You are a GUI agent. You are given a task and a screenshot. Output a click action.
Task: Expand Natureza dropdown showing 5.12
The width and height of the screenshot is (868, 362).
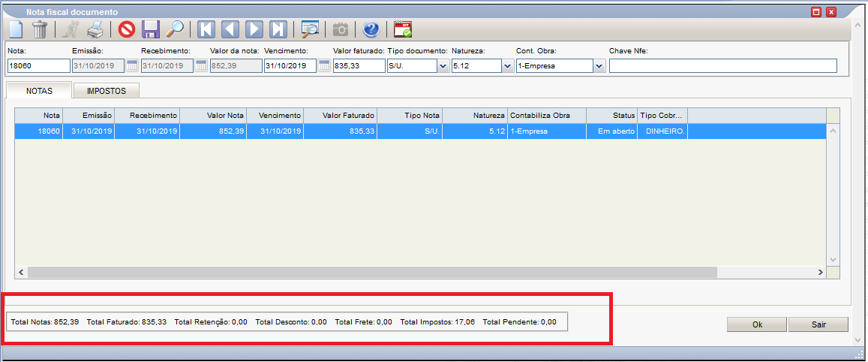tap(508, 66)
